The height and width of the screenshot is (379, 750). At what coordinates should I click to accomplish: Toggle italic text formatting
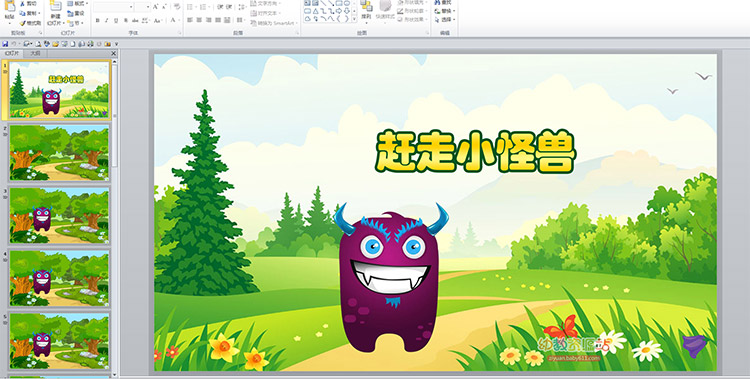coord(107,20)
